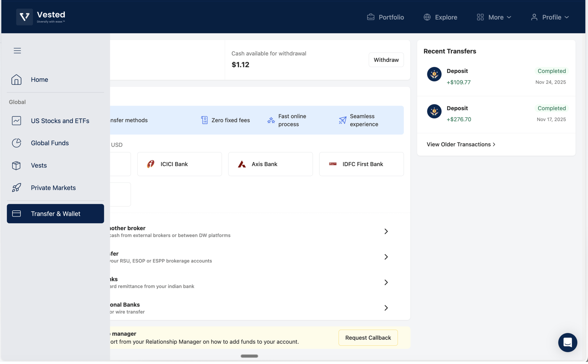Select ICICI Bank as transfer method
This screenshot has height=364, width=588.
click(x=179, y=164)
